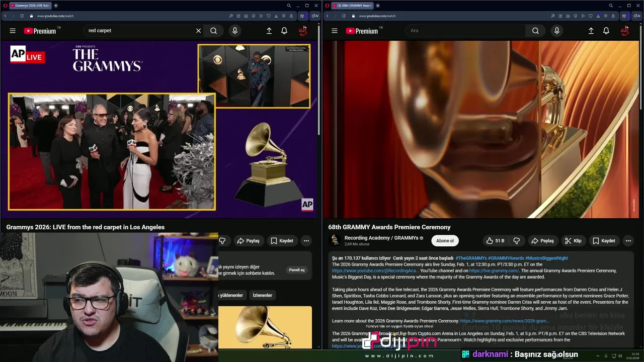The height and width of the screenshot is (362, 644).
Task: Open the grammy.com/news/2026-gram... link
Action: (x=505, y=321)
